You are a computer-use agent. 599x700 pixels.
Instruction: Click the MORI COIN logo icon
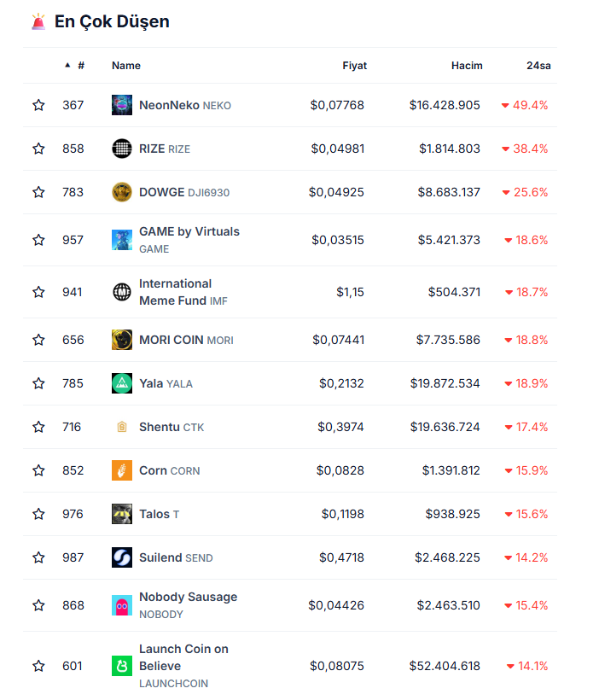click(122, 340)
